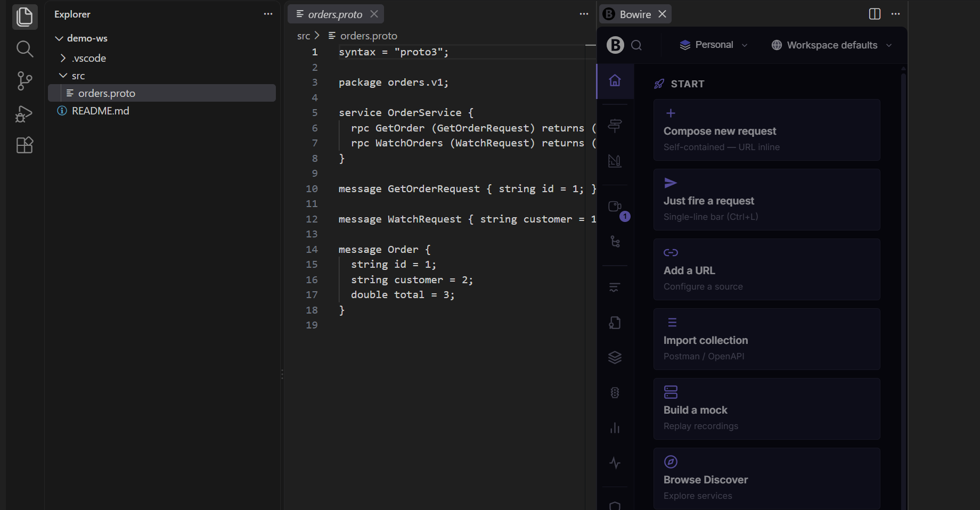The height and width of the screenshot is (510, 980).
Task: Click 'service OrderService {' in the editor
Action: [x=406, y=113]
